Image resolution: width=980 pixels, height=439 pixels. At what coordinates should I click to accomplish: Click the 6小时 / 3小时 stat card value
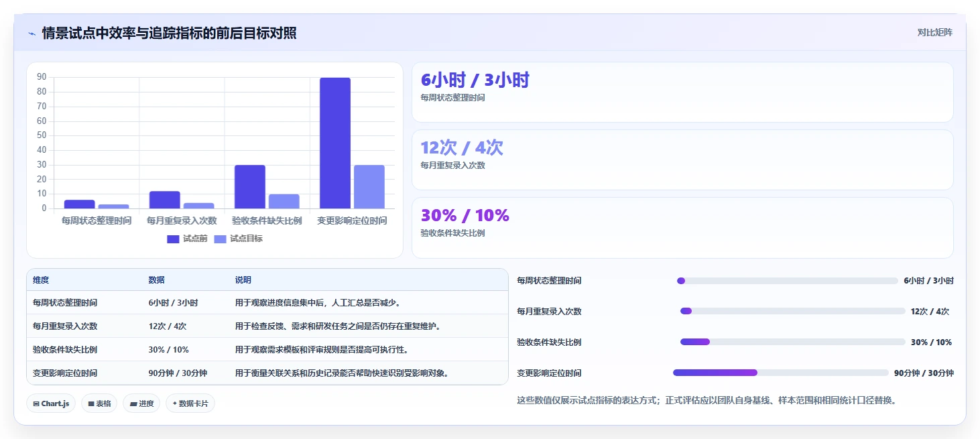475,80
